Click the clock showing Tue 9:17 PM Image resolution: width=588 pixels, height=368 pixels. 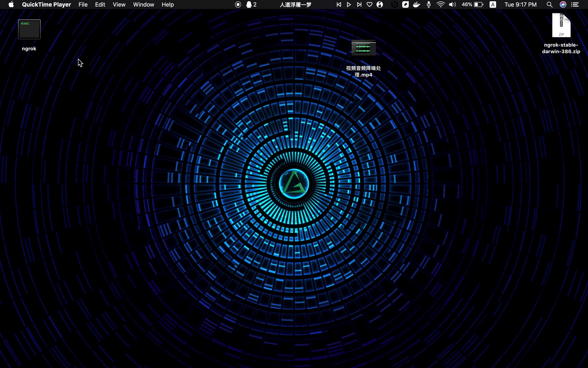[x=520, y=5]
